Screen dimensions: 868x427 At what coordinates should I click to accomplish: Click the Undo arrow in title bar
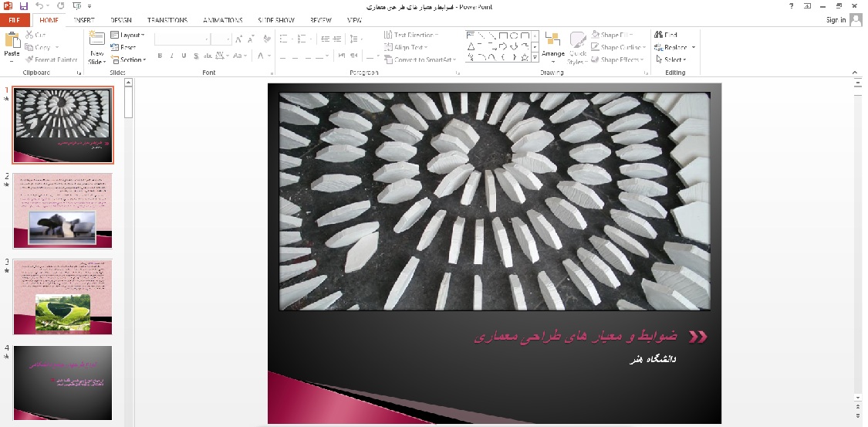40,6
